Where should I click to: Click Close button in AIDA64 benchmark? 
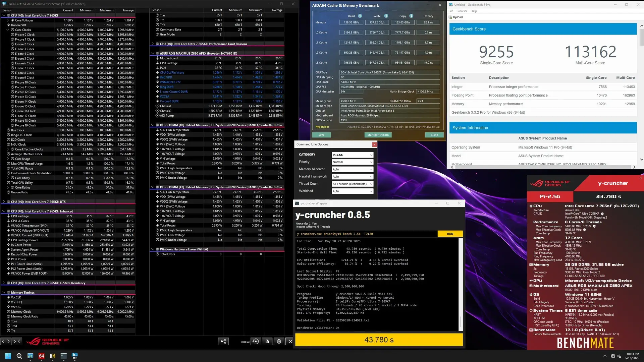click(x=434, y=135)
